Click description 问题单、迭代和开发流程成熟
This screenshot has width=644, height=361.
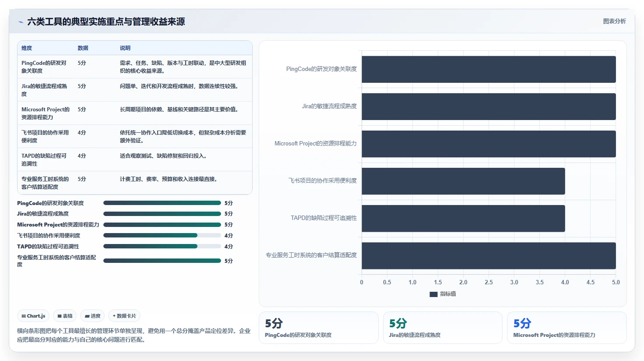(x=180, y=86)
